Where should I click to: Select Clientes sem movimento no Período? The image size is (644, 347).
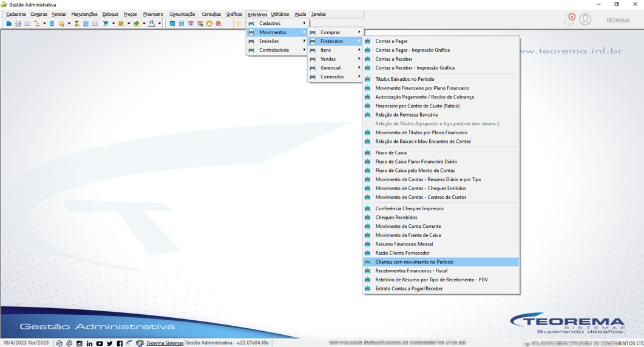click(441, 262)
